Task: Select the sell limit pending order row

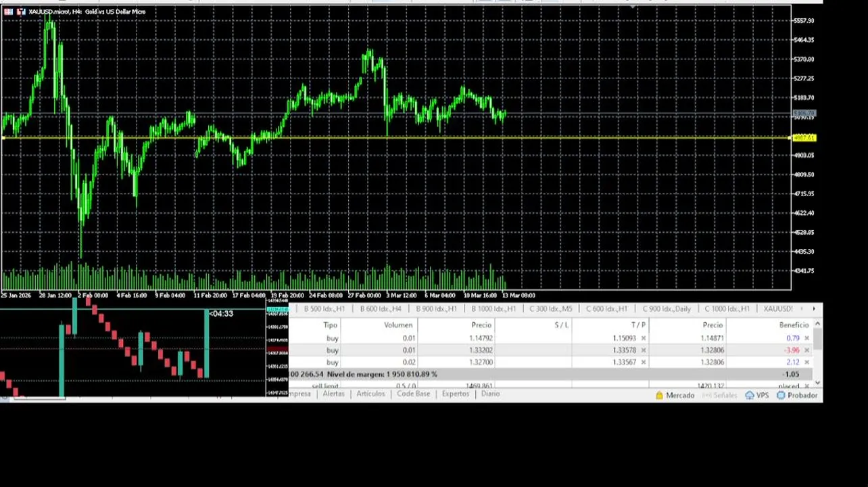Action: tap(551, 386)
